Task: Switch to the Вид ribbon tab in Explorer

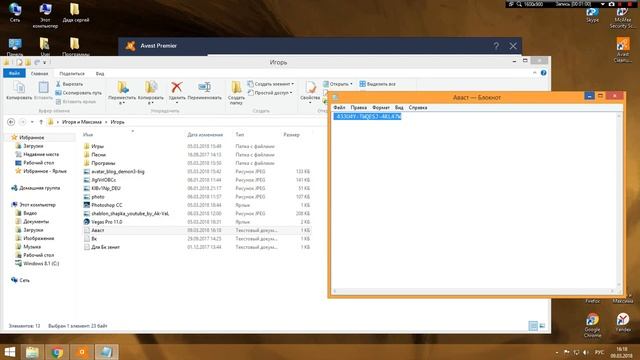Action: tap(100, 73)
